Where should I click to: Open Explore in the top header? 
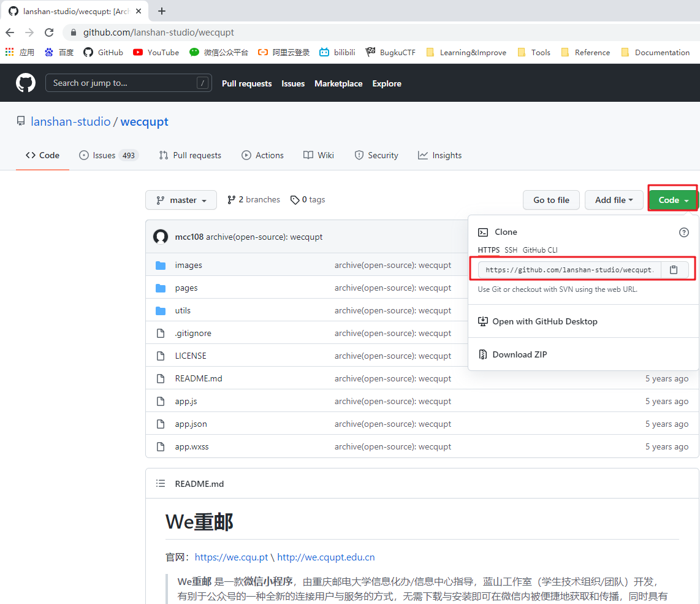click(x=387, y=83)
